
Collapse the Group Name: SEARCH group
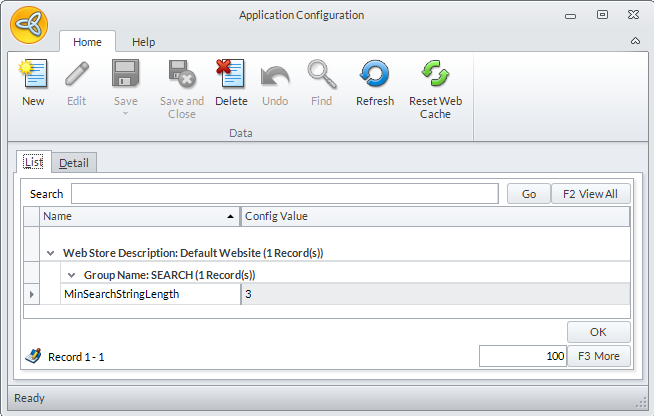71,274
